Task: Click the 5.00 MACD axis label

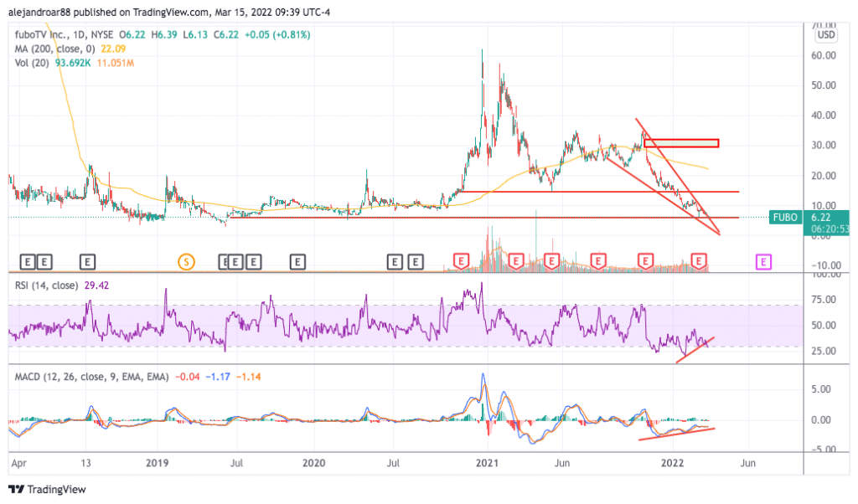Action: (x=822, y=389)
